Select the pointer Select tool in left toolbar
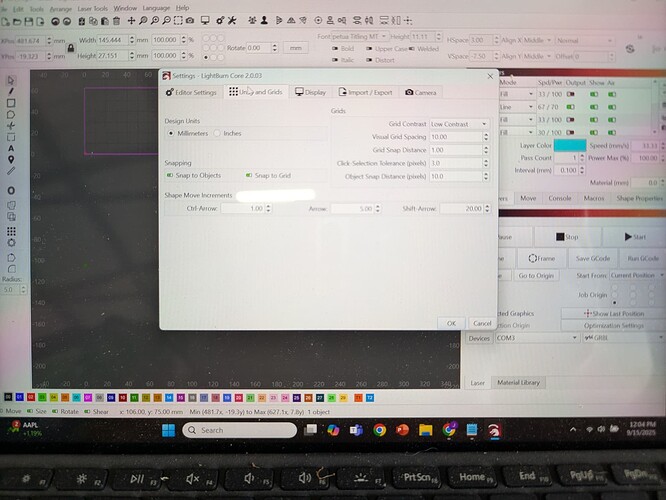Screen dimensions: 666x500 tap(11, 79)
